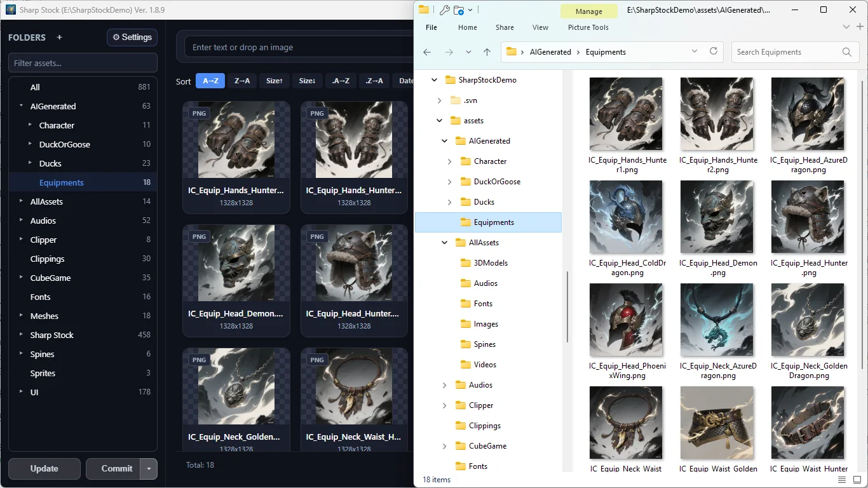Sort assets A→Z in Sharp Stock
This screenshot has width=868, height=488.
[x=210, y=81]
